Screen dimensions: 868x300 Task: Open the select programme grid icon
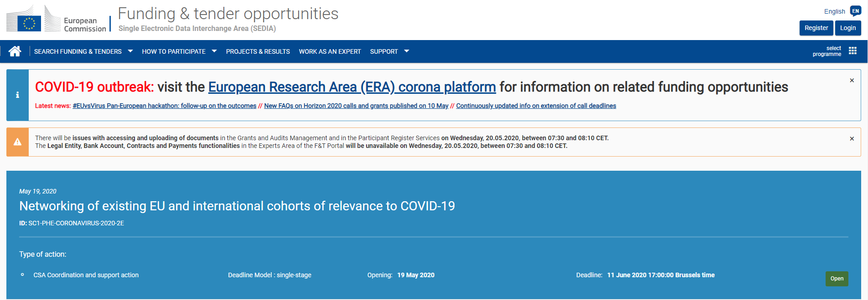tap(852, 51)
